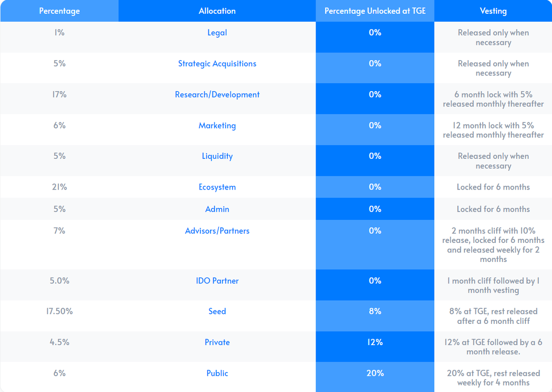552x392 pixels.
Task: Click the Admin allocation link
Action: pyautogui.click(x=217, y=209)
